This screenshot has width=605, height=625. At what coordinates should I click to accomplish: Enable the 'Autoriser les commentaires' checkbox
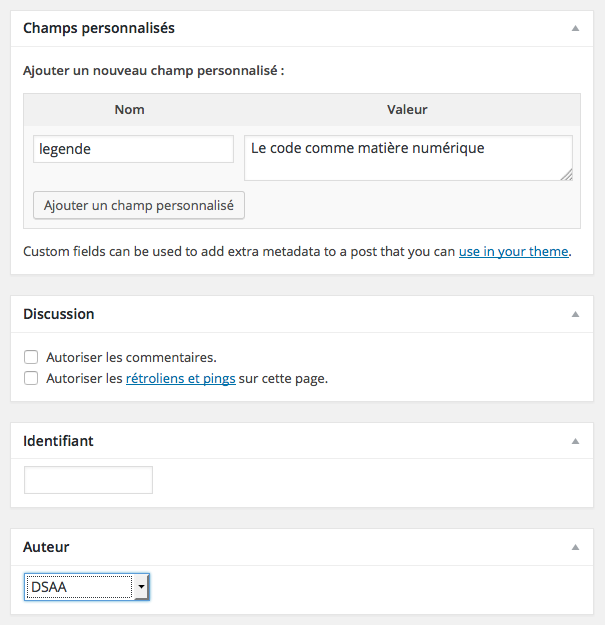32,357
